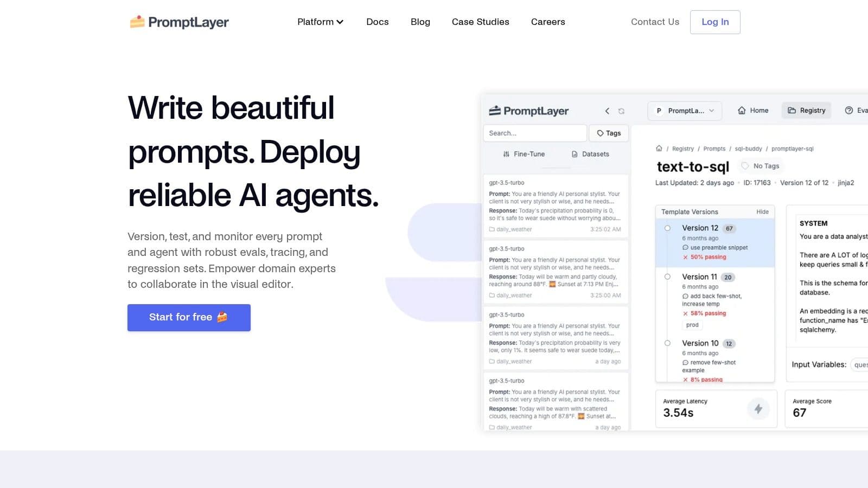Select the Version 10 radio button

[x=667, y=343]
